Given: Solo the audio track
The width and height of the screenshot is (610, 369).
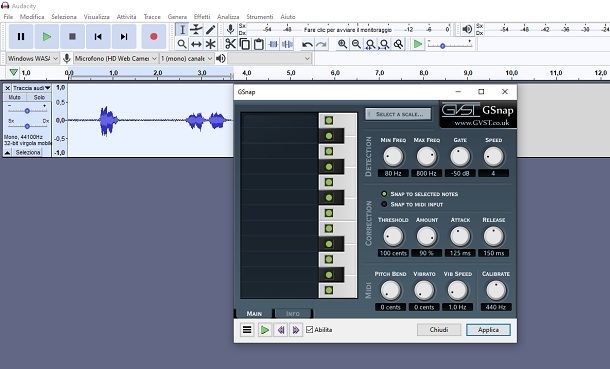Looking at the screenshot, I should 39,97.
